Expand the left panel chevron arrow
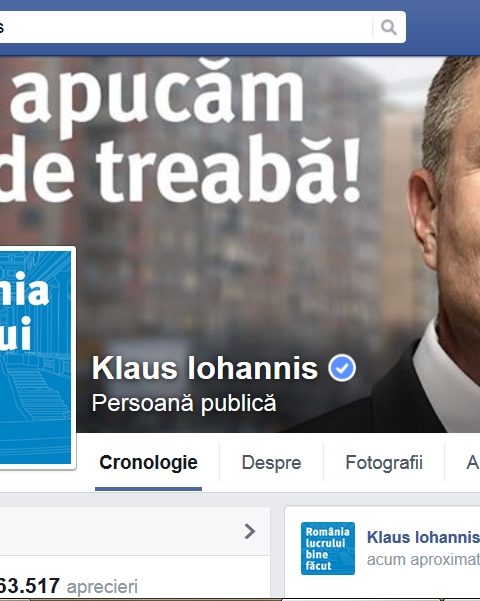Viewport: 480px width, 601px height. [250, 531]
